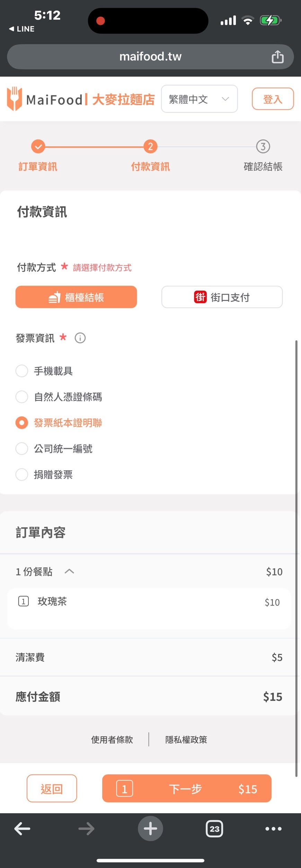Viewport: 301px width, 868px height.
Task: Jump to 確認結帳 step three
Action: tap(263, 147)
